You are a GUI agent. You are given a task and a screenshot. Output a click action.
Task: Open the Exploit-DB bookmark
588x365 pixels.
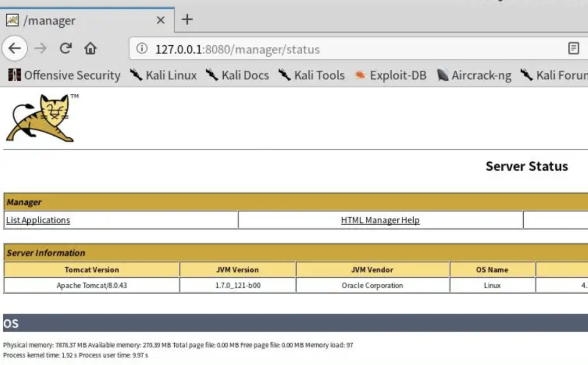point(390,75)
